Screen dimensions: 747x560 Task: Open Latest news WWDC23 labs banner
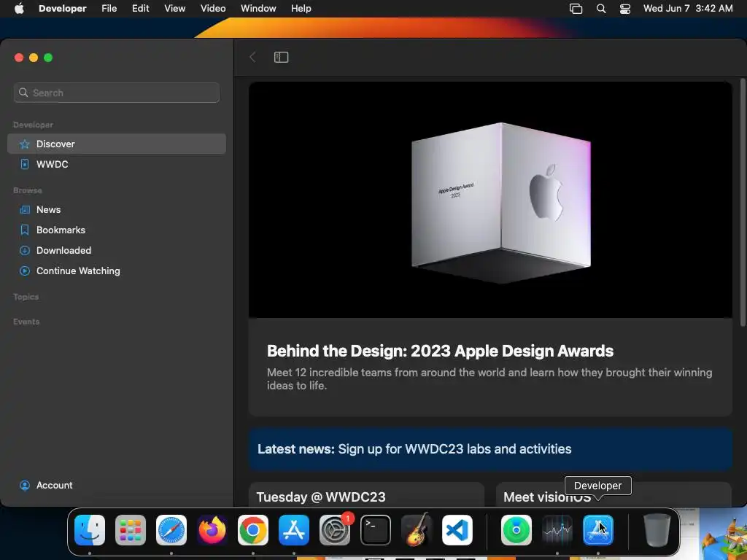pos(490,449)
